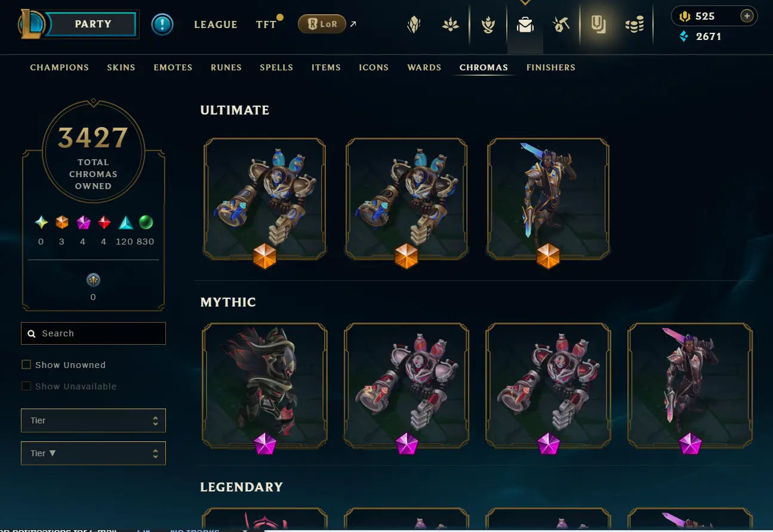This screenshot has width=773, height=532.
Task: Click into the Search chromas field
Action: 93,333
